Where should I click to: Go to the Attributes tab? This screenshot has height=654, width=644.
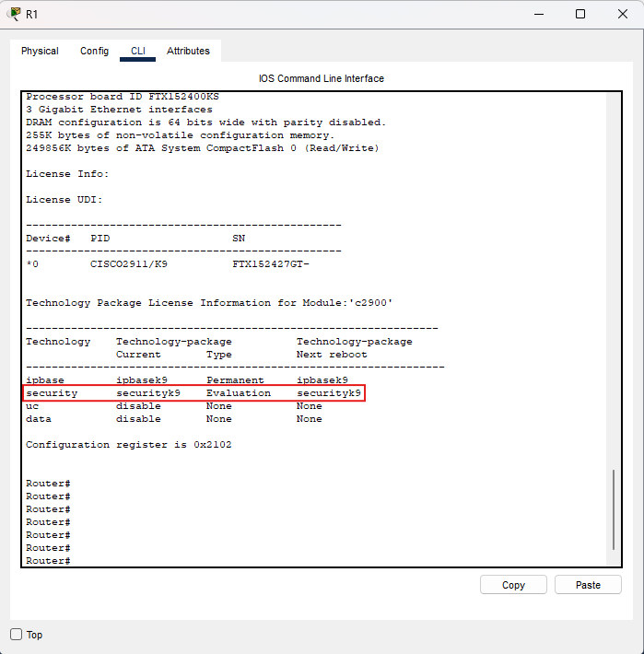188,52
